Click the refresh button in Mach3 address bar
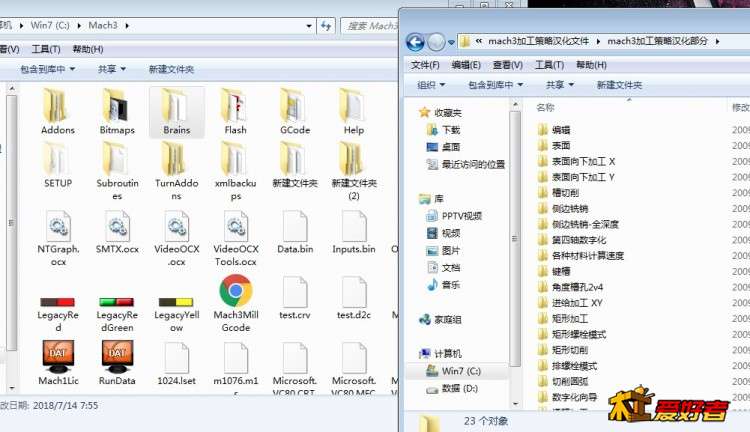 pos(326,26)
